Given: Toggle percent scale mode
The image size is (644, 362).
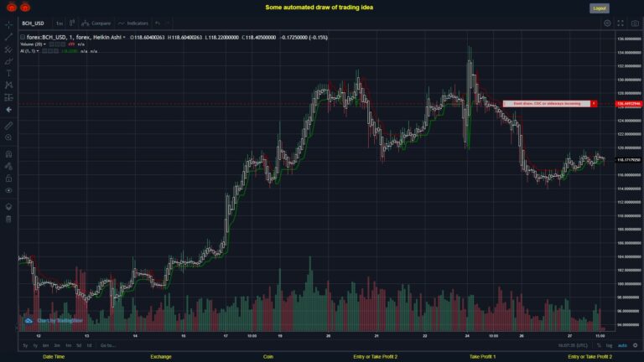Looking at the screenshot, I should point(599,345).
